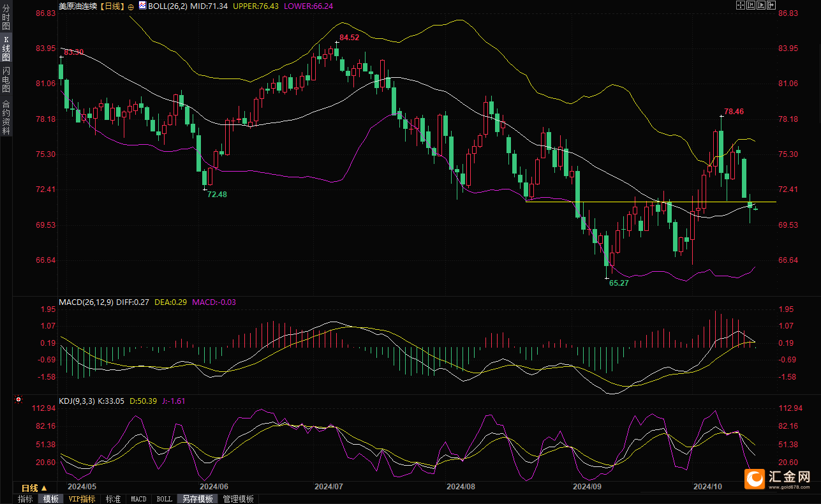This screenshot has height=504, width=821.
Task: Click the jump-to-chart-start icon
Action: pos(751,5)
